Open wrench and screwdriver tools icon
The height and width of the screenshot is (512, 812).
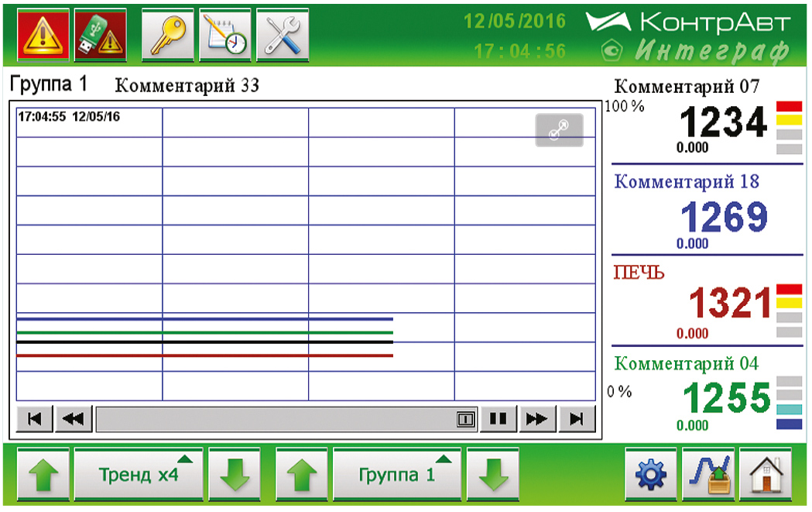(x=282, y=36)
